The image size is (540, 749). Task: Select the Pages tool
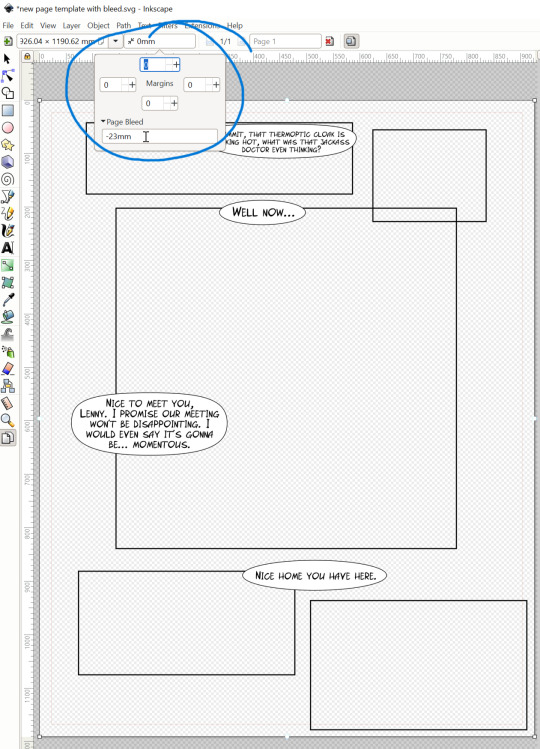pyautogui.click(x=7, y=438)
